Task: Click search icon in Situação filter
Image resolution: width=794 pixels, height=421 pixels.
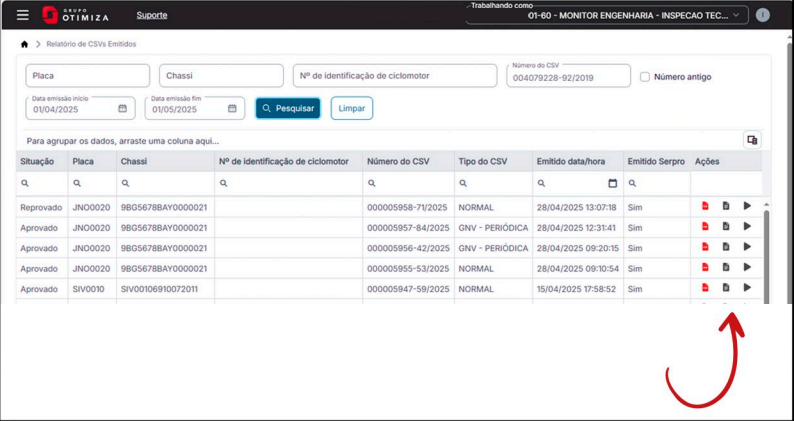Action: point(24,183)
